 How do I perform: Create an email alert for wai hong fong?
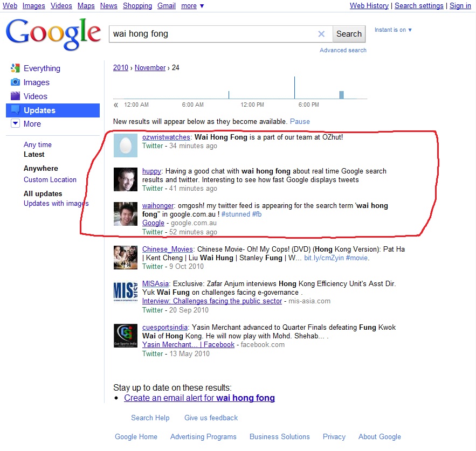tap(199, 398)
